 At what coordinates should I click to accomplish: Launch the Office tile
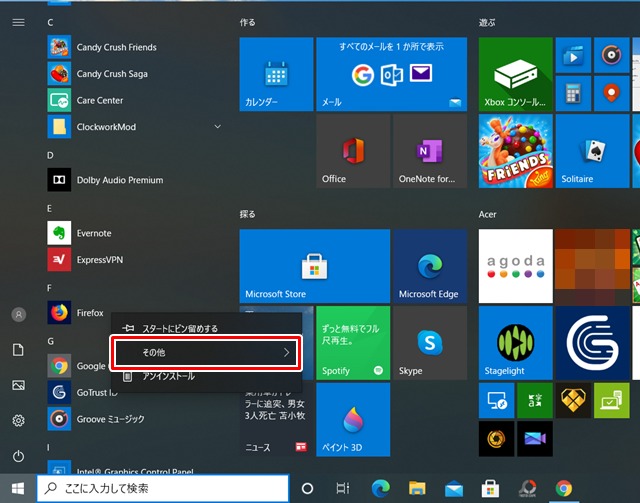[x=353, y=151]
